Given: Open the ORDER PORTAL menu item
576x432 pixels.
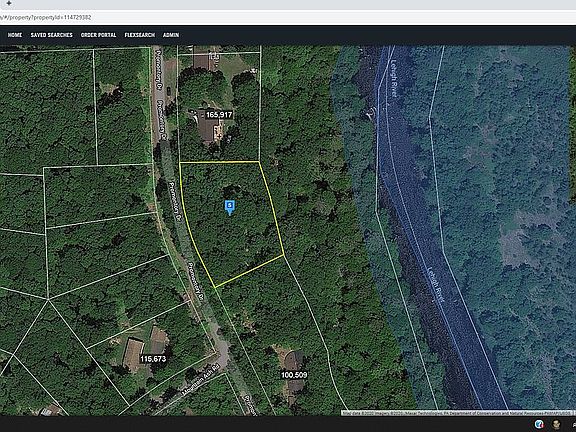Looking at the screenshot, I should tap(98, 35).
